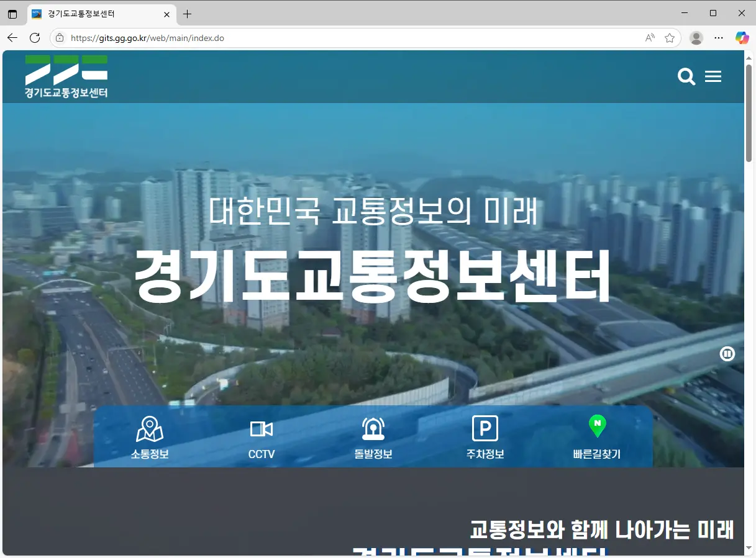Screen dimensions: 756x558
Task: Open a new browser tab
Action: (187, 14)
